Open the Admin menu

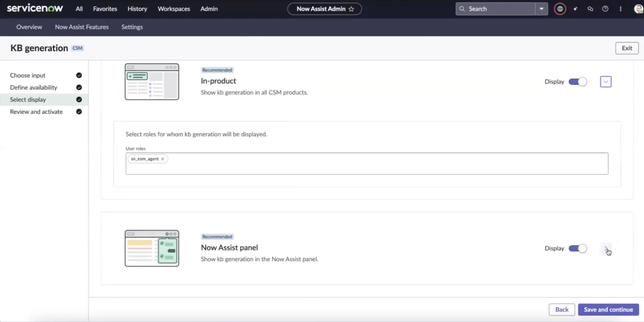[x=209, y=9]
